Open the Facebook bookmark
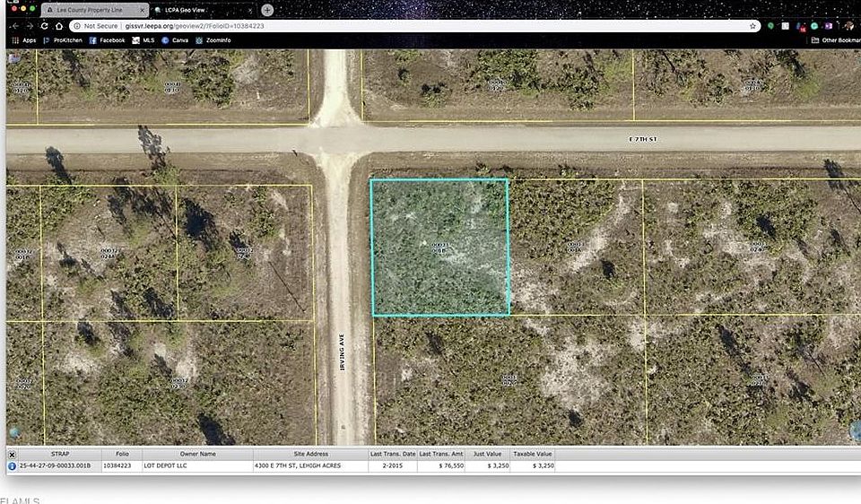 [x=107, y=40]
